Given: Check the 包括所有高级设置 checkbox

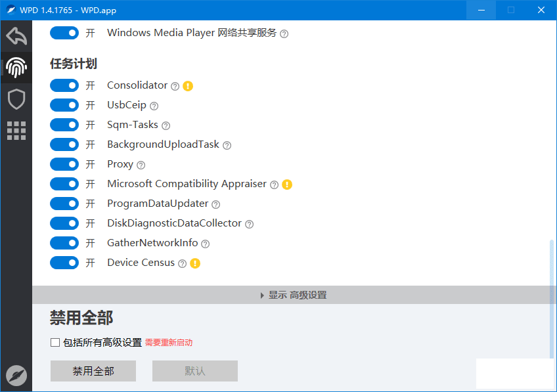Looking at the screenshot, I should coord(55,343).
